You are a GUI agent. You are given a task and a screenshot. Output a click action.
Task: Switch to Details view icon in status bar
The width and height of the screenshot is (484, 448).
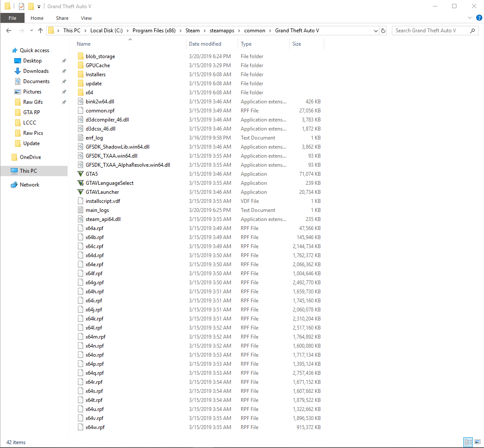point(468,442)
